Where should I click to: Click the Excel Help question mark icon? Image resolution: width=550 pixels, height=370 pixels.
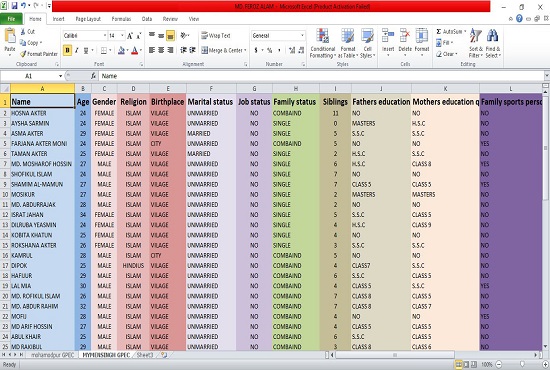coord(519,19)
